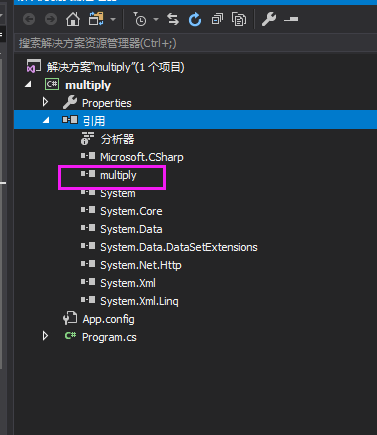Collapse the multiply project node

coord(28,84)
